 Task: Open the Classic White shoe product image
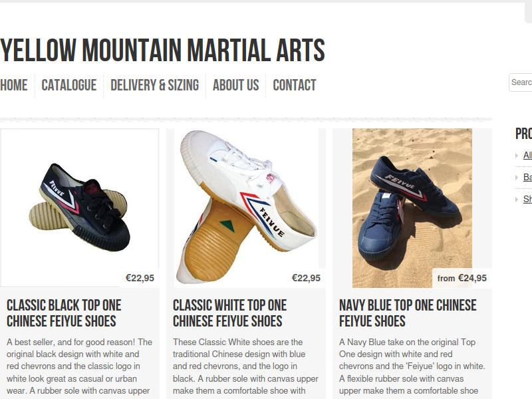tap(246, 207)
